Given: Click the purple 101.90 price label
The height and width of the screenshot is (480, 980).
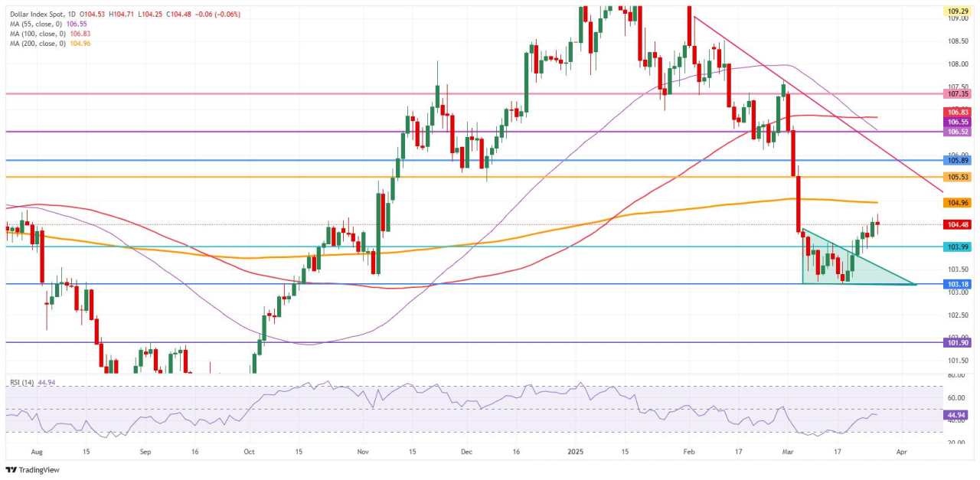Looking at the screenshot, I should point(958,343).
